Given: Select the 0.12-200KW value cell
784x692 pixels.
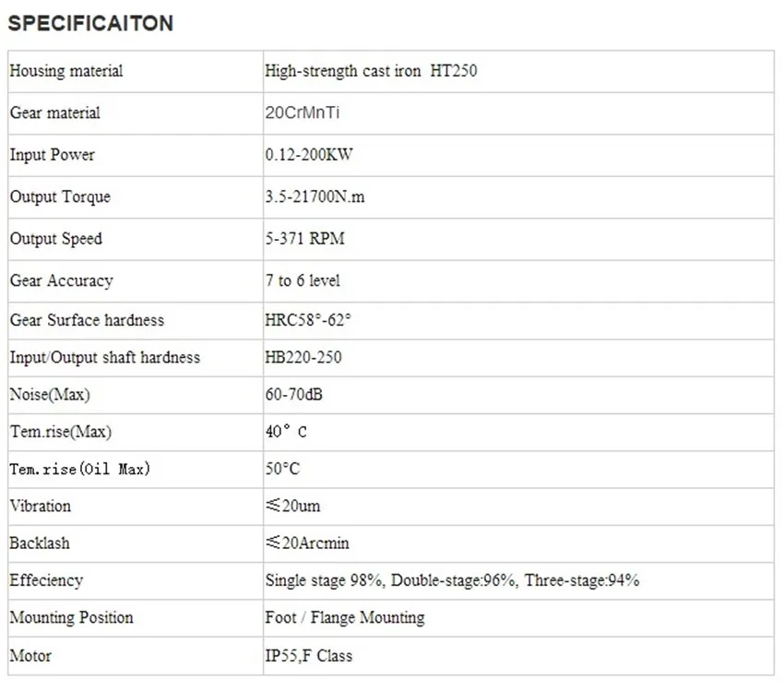Looking at the screenshot, I should pos(309,155).
